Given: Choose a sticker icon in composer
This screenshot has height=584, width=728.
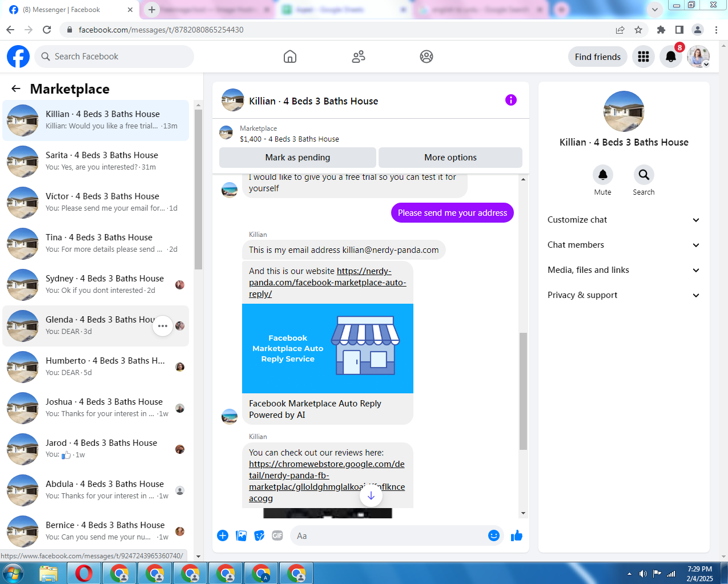Looking at the screenshot, I should tap(259, 535).
